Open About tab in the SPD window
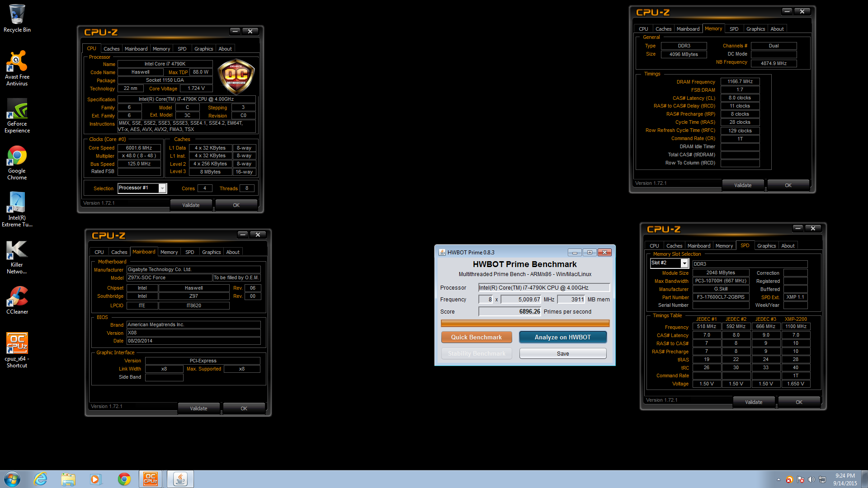This screenshot has width=868, height=488. (788, 246)
